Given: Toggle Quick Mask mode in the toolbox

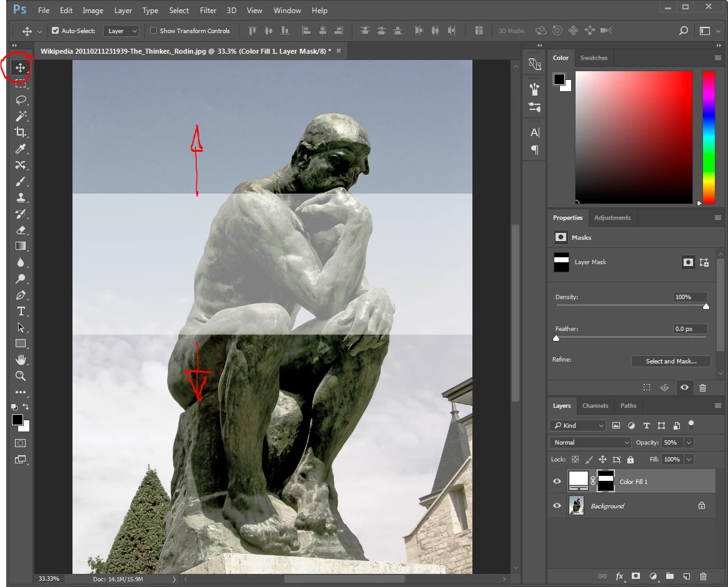Looking at the screenshot, I should tap(21, 443).
